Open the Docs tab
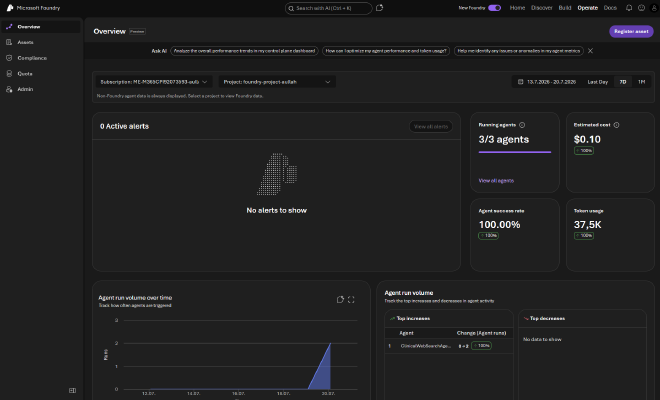The image size is (660, 400). [x=610, y=8]
